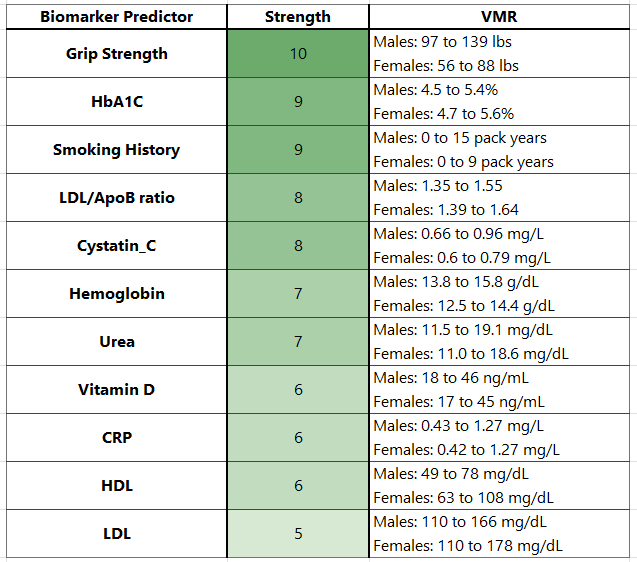The width and height of the screenshot is (637, 562).
Task: Click the dark green strength 10 cell
Action: (x=298, y=54)
